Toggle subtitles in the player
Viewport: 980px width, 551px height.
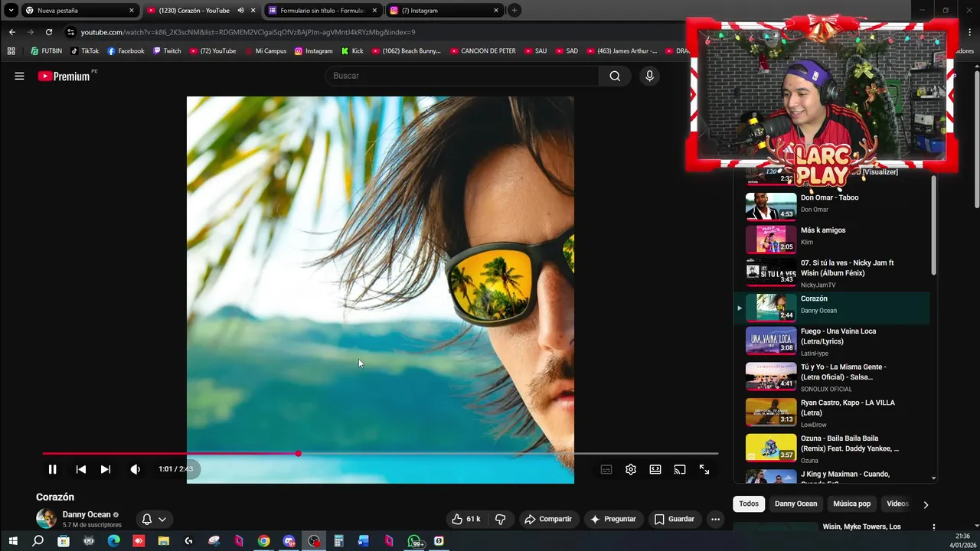tap(606, 469)
